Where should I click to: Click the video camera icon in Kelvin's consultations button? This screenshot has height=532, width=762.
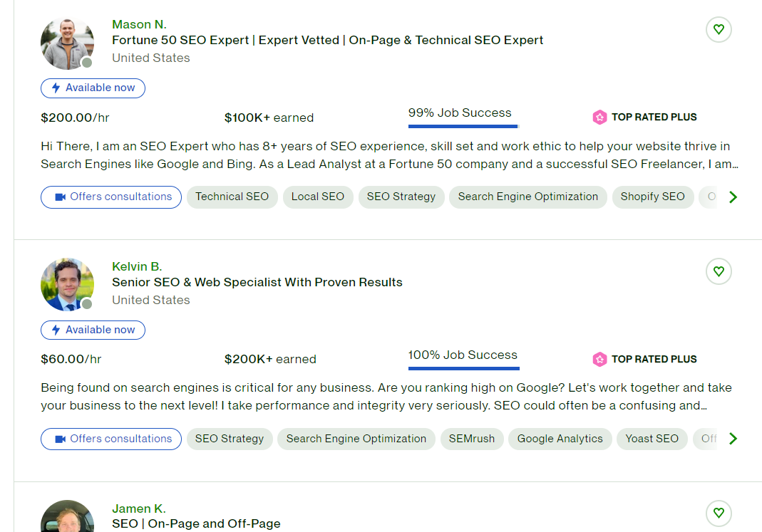click(60, 439)
